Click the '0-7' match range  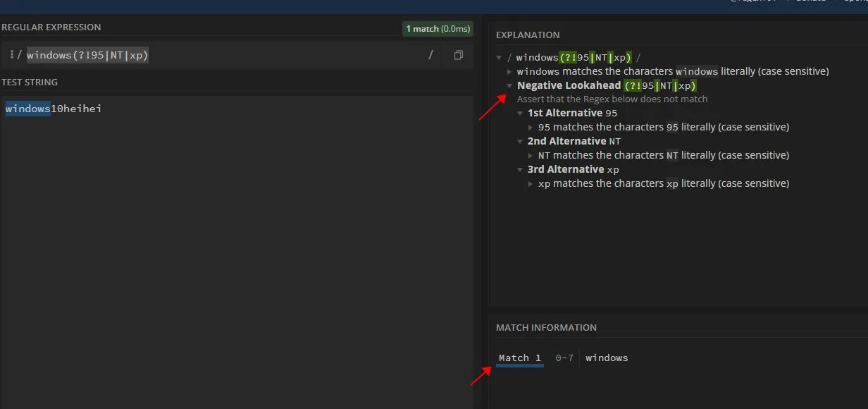coord(564,358)
